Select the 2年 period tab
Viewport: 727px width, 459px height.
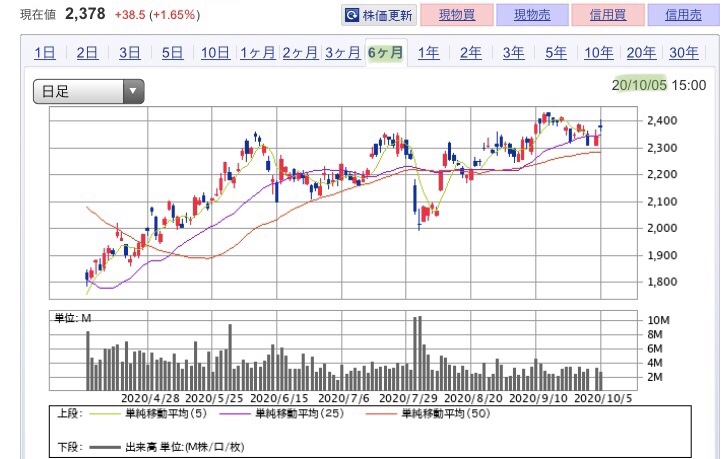tap(471, 53)
